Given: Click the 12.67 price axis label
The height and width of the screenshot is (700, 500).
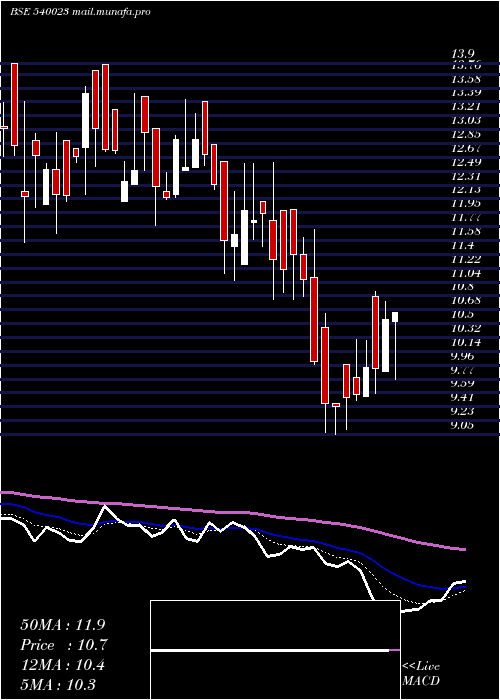Looking at the screenshot, I should (x=466, y=148).
